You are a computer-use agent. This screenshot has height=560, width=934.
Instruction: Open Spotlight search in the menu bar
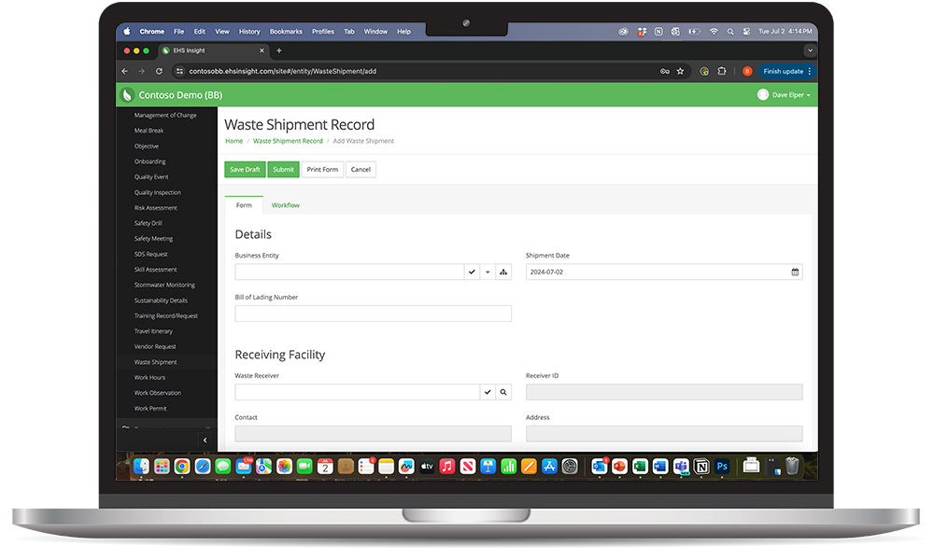730,32
